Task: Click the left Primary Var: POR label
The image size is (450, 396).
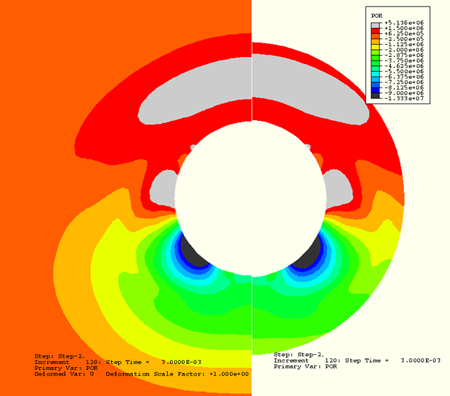Action: 66,368
